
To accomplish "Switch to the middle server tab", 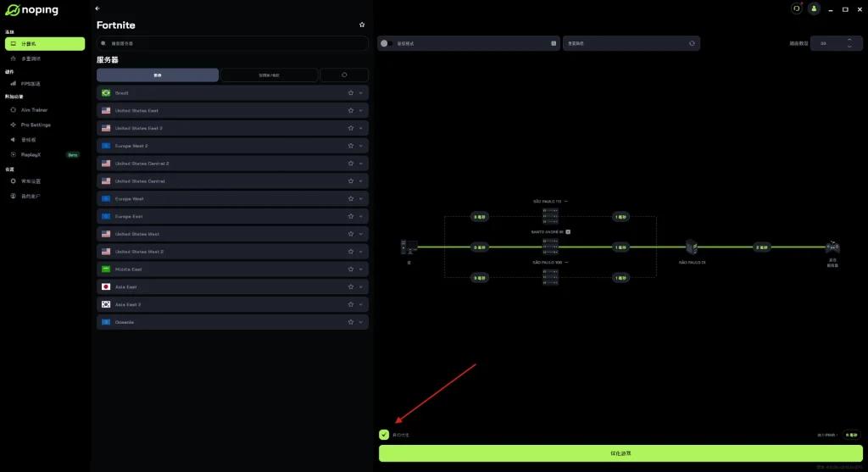I will pyautogui.click(x=269, y=75).
